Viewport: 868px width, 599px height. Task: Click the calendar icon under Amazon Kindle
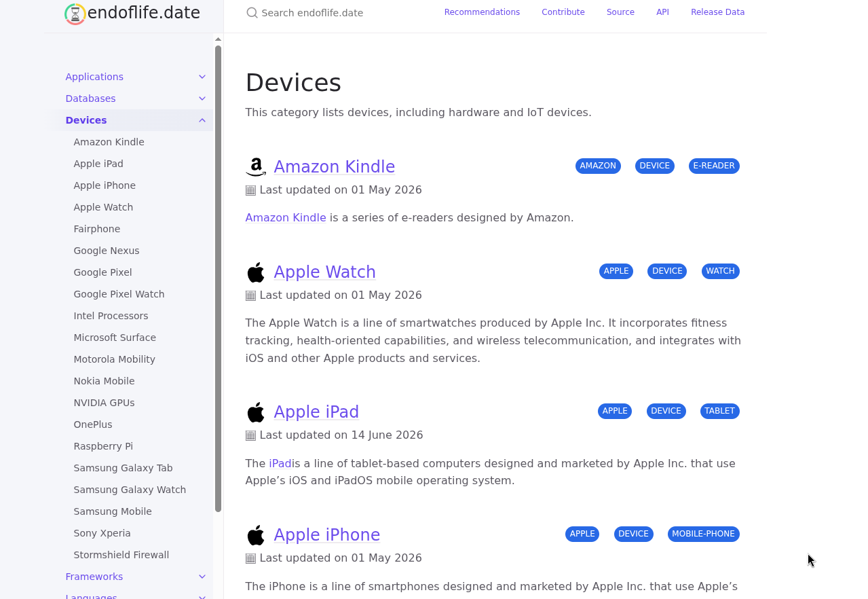point(250,190)
